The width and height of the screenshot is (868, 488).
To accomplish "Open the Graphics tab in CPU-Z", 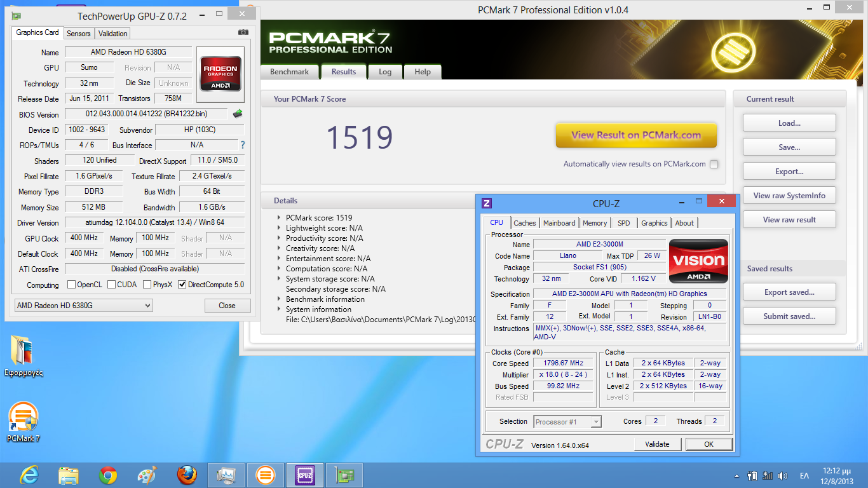I will click(654, 223).
